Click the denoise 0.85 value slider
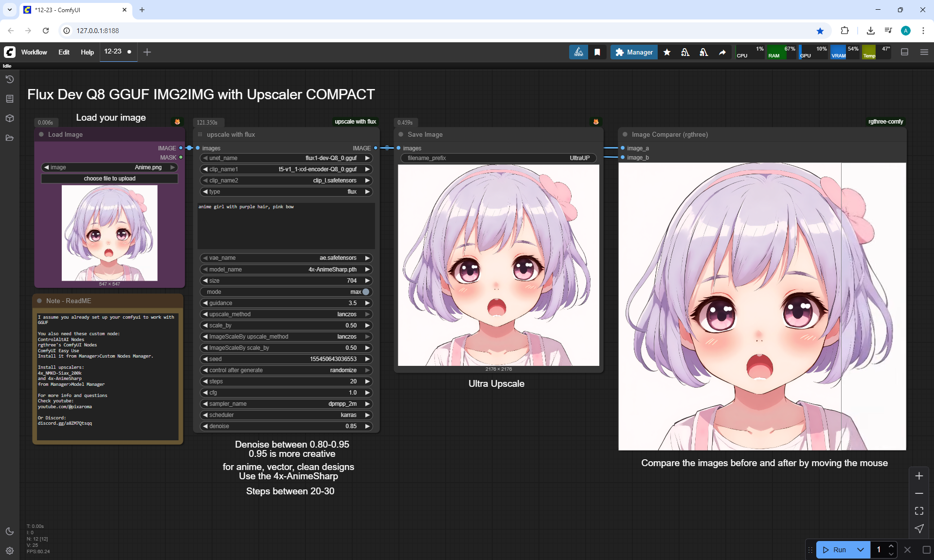This screenshot has height=560, width=934. pyautogui.click(x=286, y=426)
